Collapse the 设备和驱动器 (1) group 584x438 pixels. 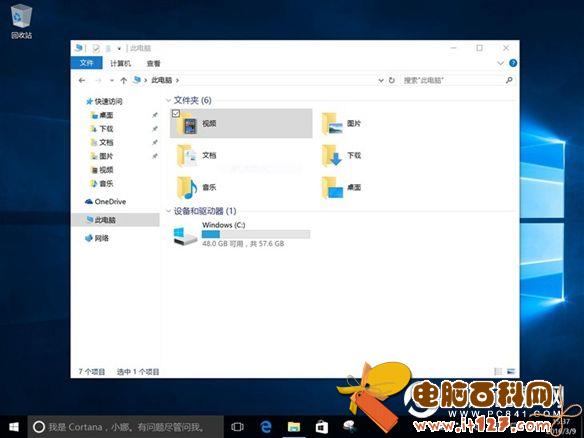tap(169, 211)
